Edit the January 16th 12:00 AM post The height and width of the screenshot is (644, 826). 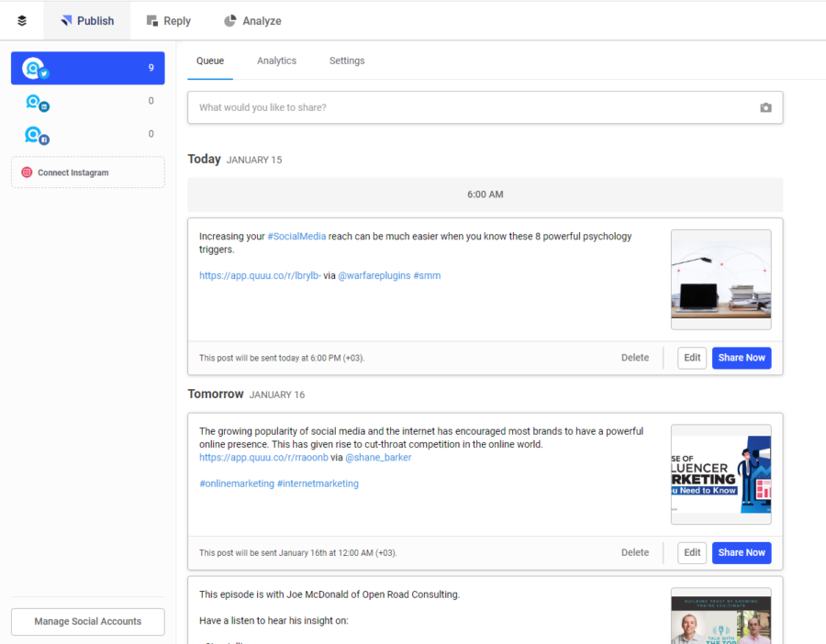point(692,553)
